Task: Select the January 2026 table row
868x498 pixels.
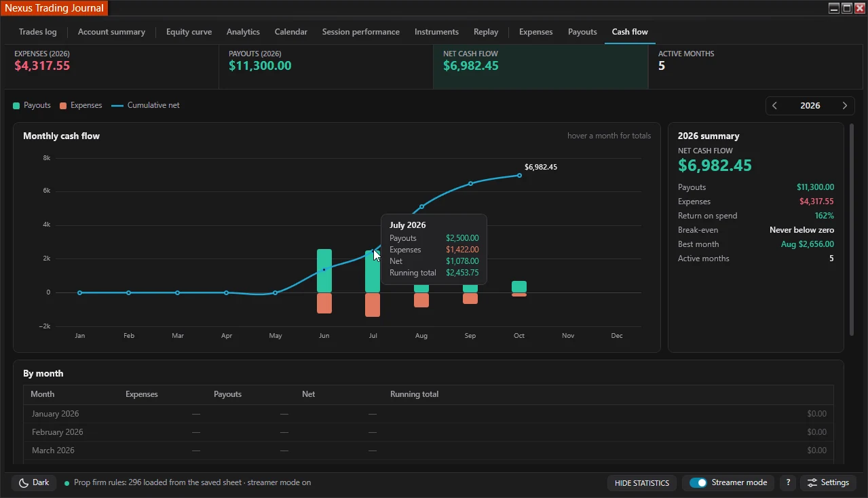Action: point(428,414)
